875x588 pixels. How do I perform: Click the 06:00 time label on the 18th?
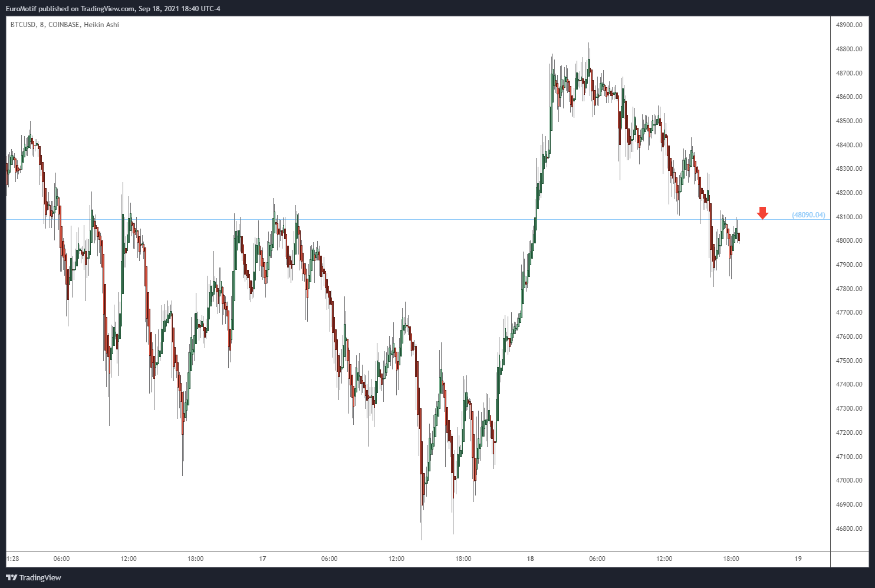tap(597, 559)
